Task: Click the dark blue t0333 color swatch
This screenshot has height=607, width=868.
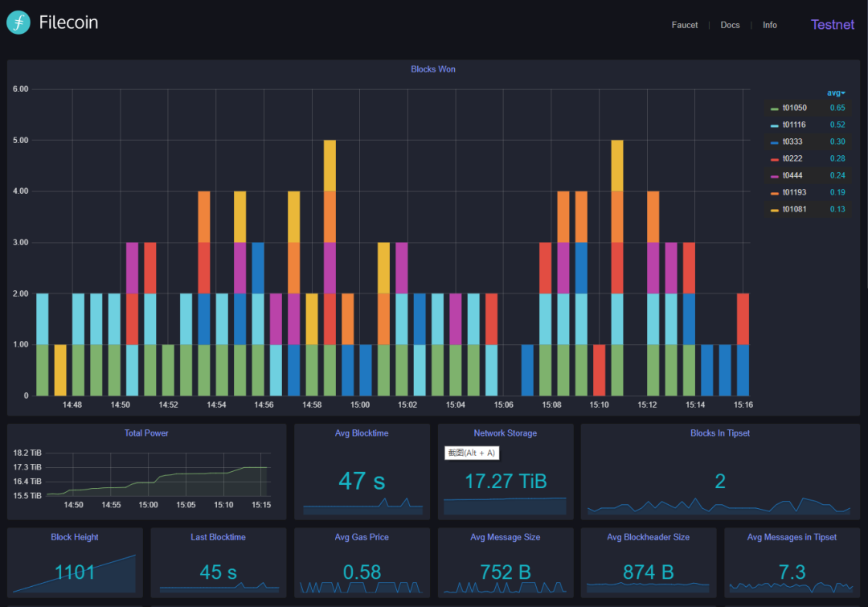Action: point(775,142)
